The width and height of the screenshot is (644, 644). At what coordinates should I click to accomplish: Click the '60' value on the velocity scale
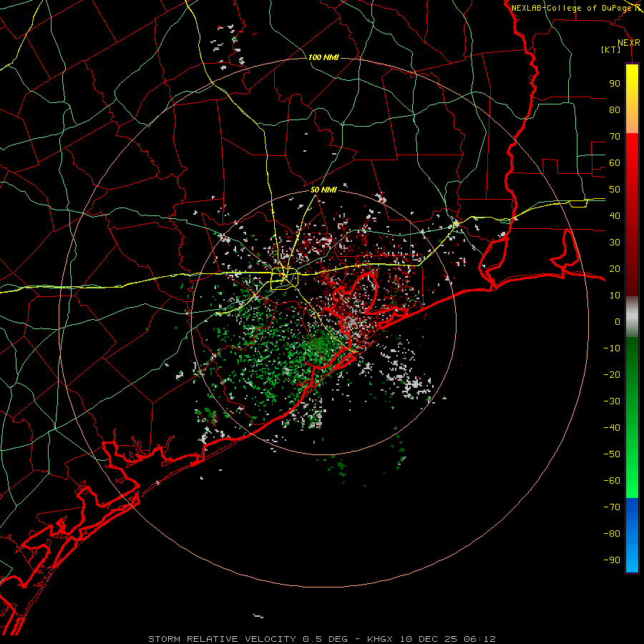coord(615,162)
